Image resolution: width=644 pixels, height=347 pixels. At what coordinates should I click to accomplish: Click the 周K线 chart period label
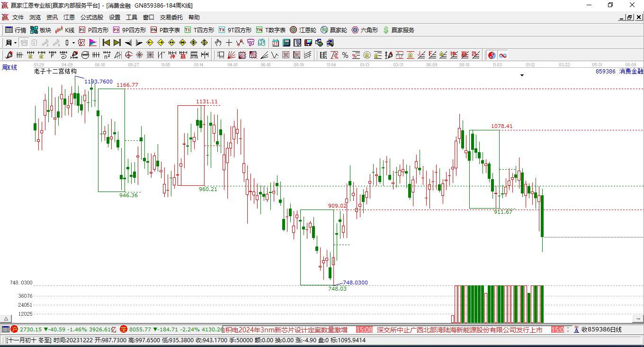(x=9, y=67)
